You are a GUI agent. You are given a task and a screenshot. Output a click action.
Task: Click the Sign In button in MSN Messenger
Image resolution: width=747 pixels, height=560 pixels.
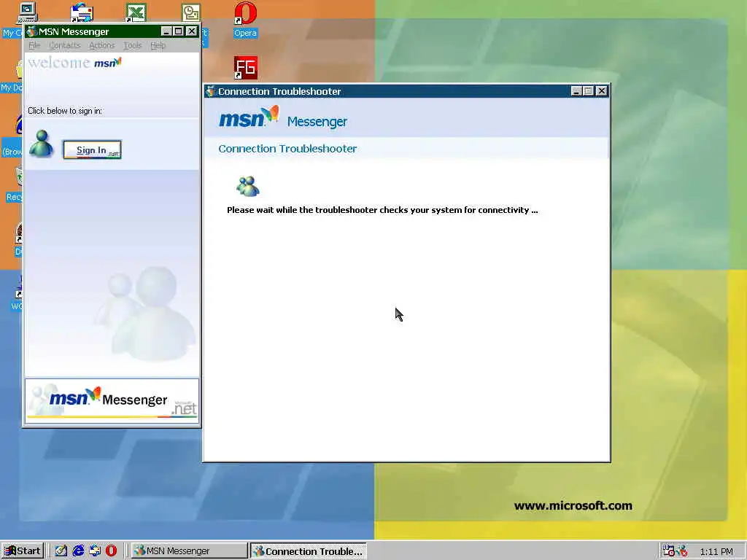point(92,150)
